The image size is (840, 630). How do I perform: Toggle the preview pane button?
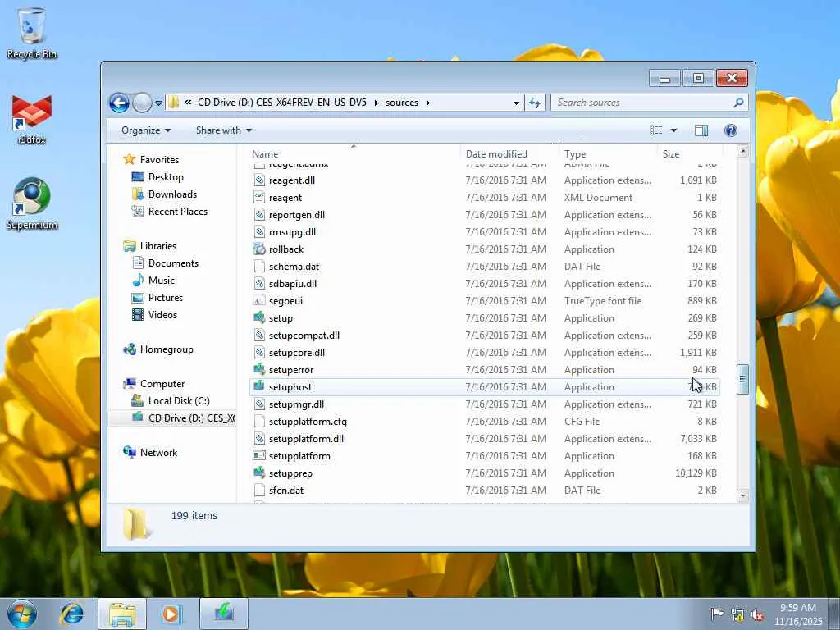(701, 130)
